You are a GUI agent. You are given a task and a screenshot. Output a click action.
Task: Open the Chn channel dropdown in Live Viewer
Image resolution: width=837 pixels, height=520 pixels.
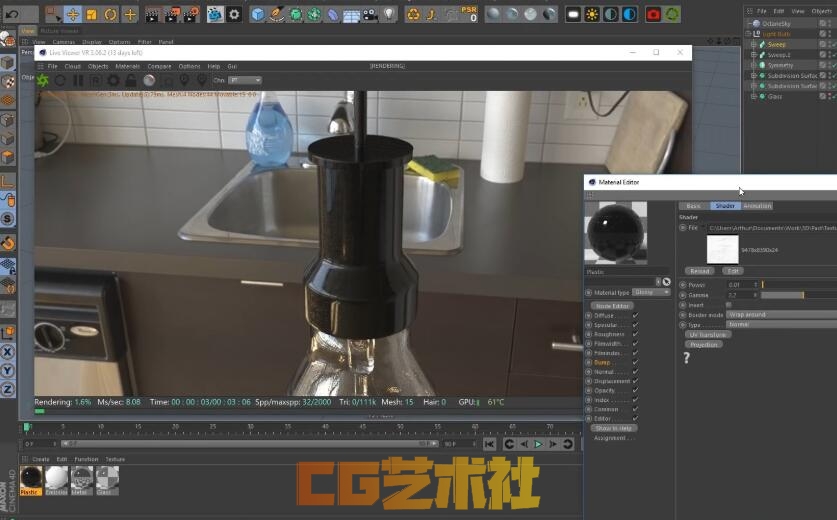tap(245, 80)
